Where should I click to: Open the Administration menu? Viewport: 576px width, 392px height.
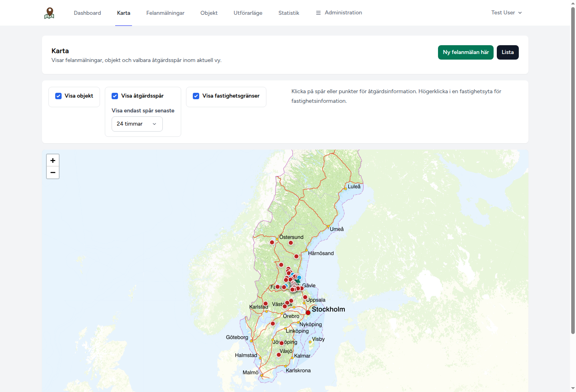[x=339, y=13]
